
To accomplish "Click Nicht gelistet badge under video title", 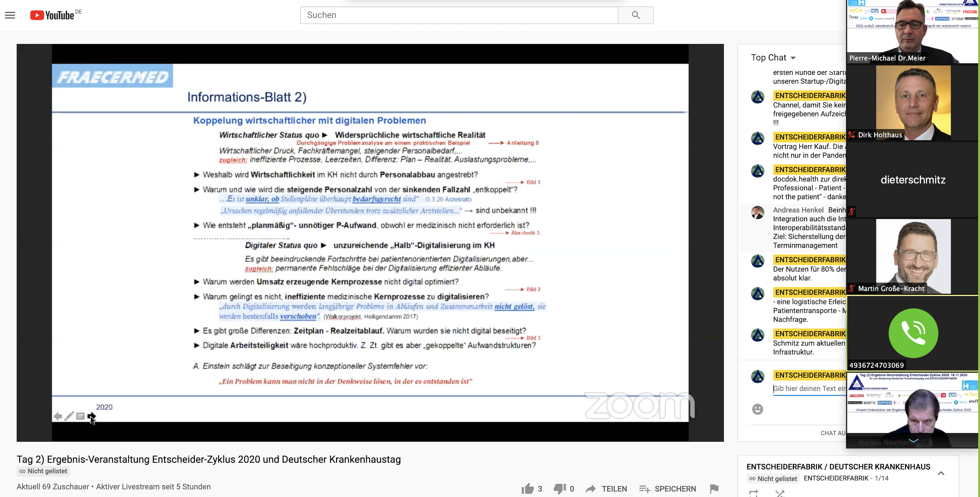I will 43,471.
